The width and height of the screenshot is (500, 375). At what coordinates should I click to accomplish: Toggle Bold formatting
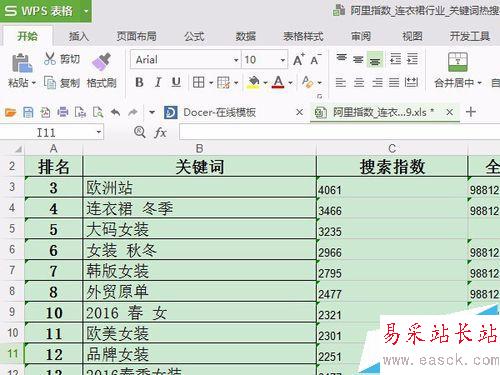(x=139, y=82)
